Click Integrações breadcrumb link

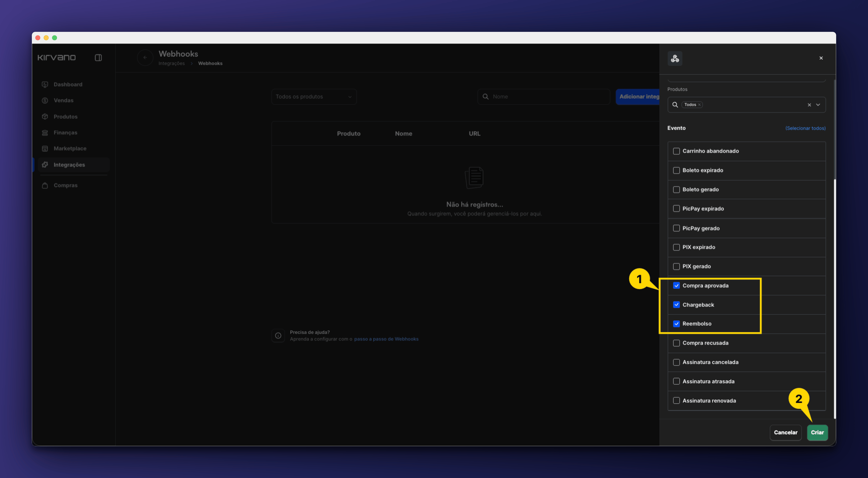pyautogui.click(x=172, y=63)
